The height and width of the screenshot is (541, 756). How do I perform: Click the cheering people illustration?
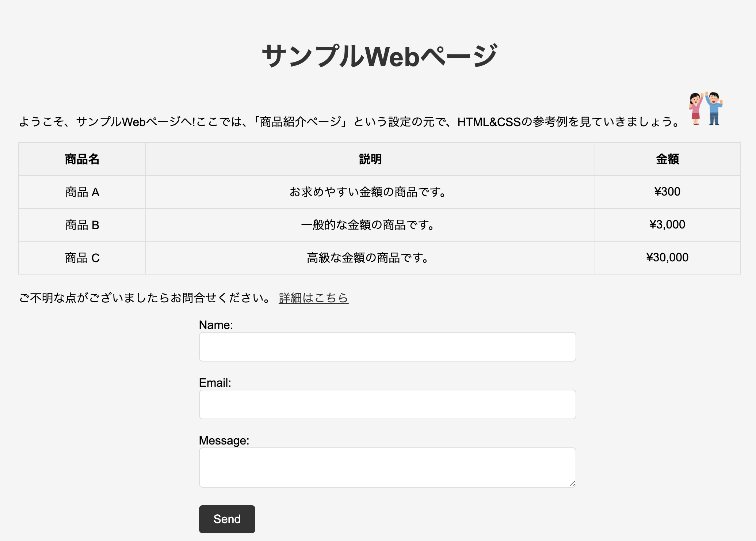click(706, 109)
